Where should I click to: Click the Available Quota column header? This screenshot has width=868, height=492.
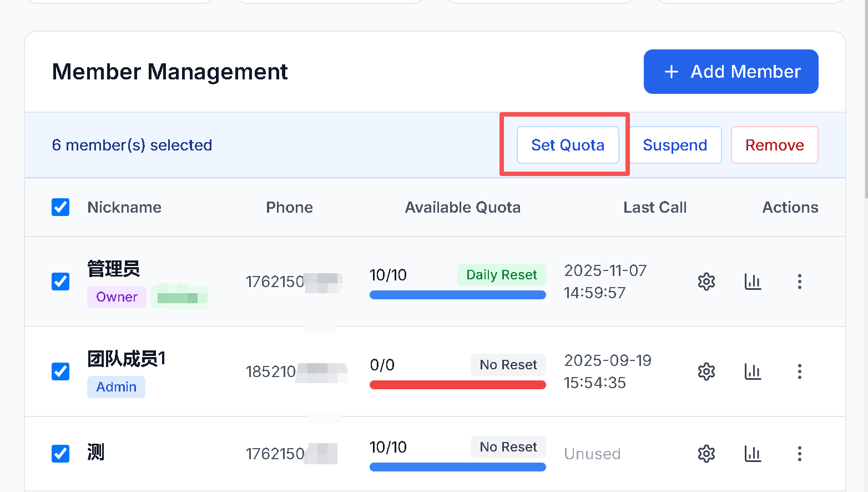click(462, 207)
